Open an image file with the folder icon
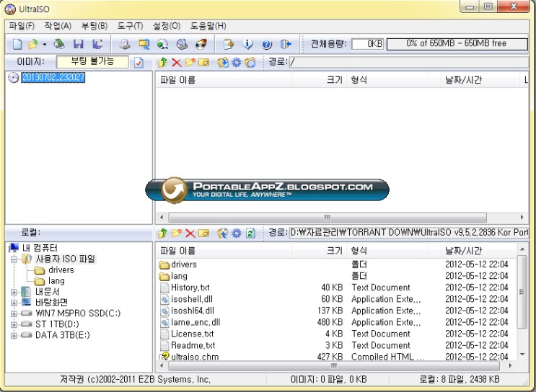The width and height of the screenshot is (536, 392). 33,44
